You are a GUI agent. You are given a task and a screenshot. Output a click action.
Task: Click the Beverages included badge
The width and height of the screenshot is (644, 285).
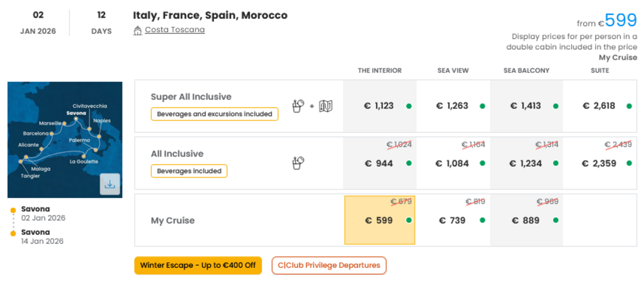(189, 171)
